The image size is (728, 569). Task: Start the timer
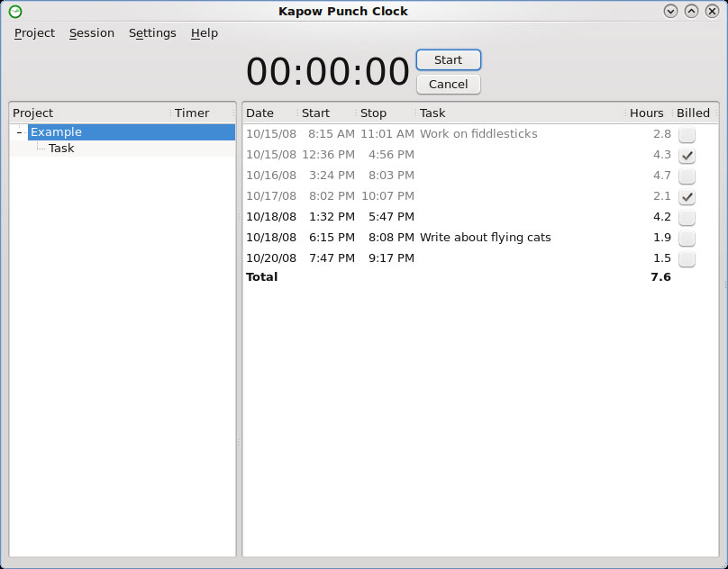coord(449,59)
